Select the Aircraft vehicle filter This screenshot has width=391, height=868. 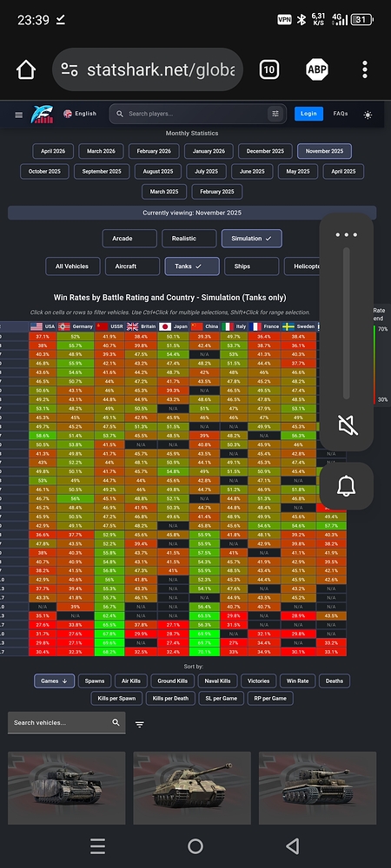pos(132,266)
